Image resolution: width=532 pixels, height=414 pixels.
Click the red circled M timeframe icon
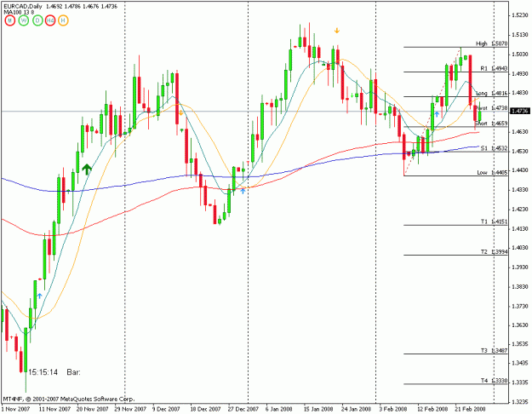(x=10, y=20)
